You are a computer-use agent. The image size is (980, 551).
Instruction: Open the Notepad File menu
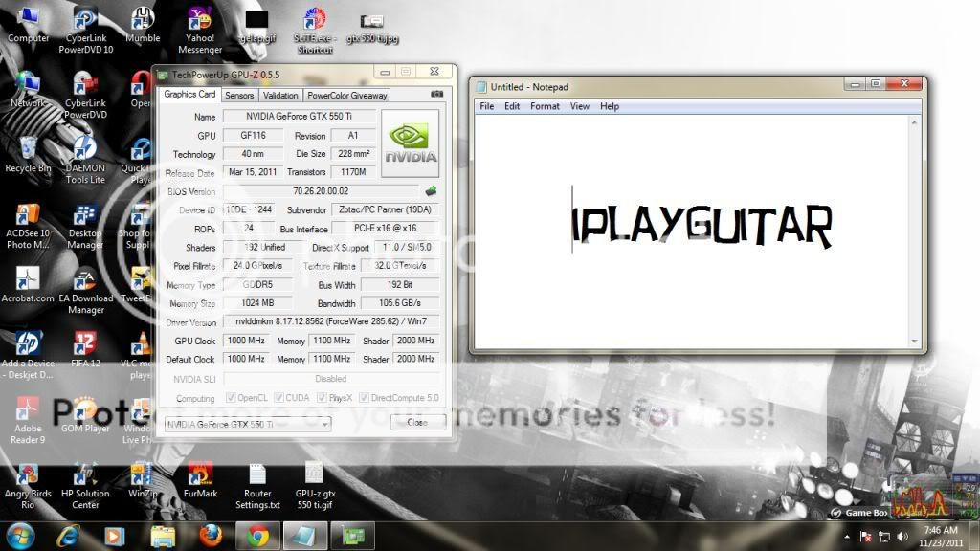tap(487, 106)
